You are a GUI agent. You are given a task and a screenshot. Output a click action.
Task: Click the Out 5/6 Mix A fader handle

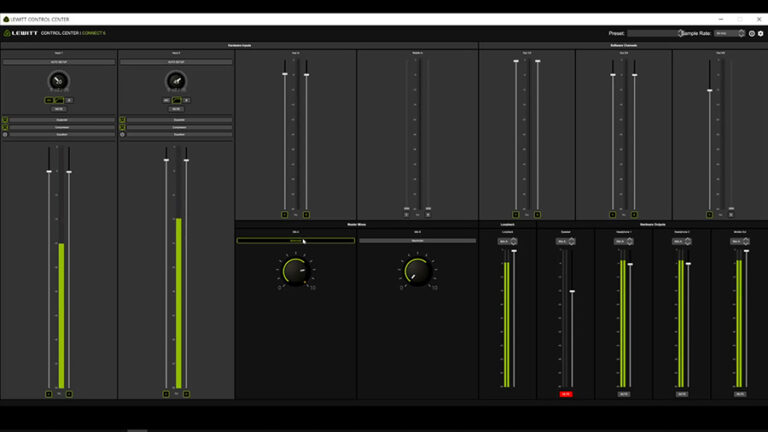(x=710, y=90)
